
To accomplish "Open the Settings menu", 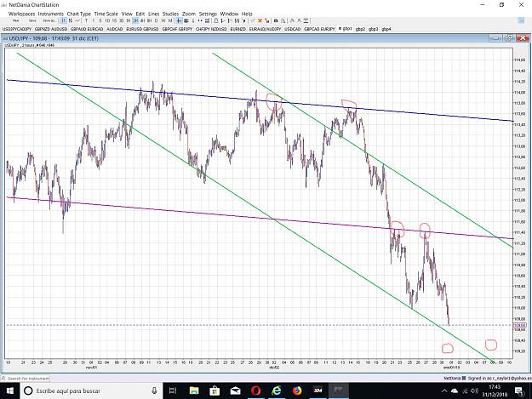I will [x=208, y=14].
